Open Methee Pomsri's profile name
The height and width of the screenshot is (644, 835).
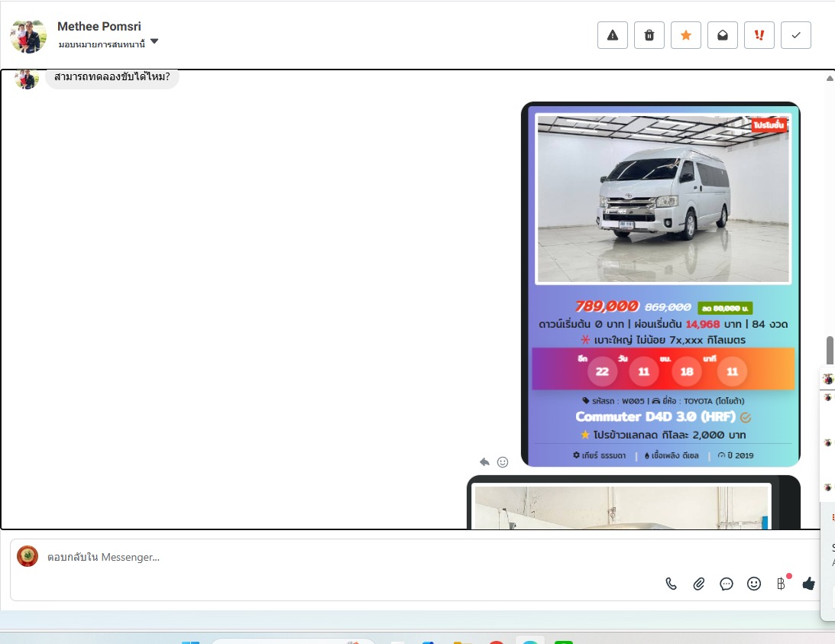click(x=99, y=27)
